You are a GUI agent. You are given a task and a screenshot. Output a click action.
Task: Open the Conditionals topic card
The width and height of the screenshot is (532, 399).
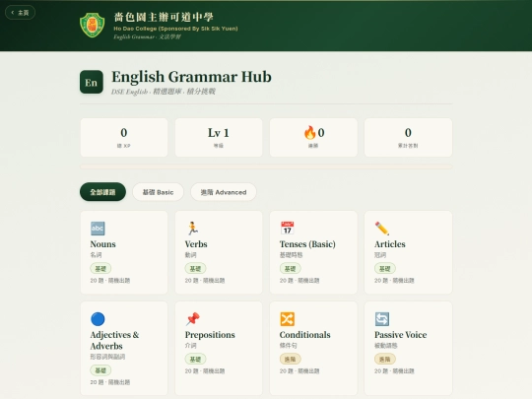click(313, 349)
